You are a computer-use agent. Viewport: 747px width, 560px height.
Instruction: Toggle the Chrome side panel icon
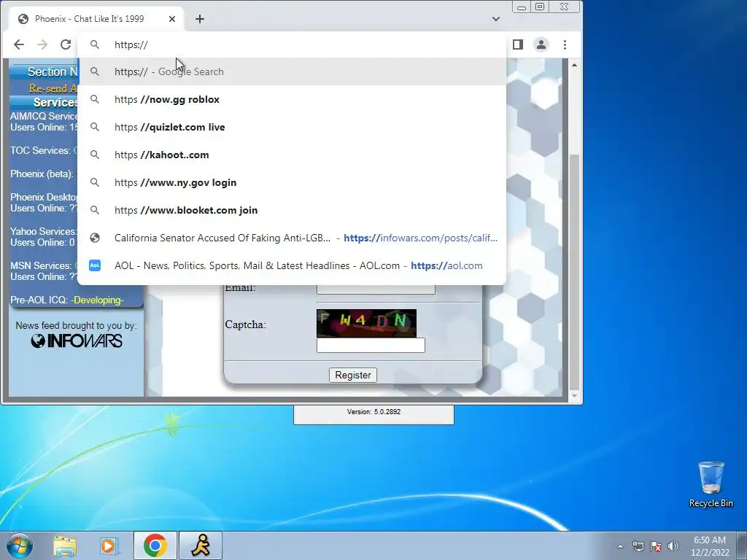point(518,44)
